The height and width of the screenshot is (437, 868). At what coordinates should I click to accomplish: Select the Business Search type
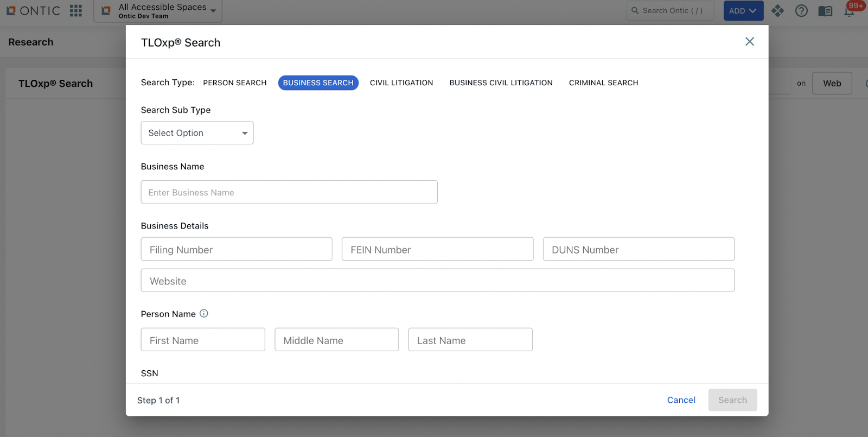pyautogui.click(x=318, y=83)
